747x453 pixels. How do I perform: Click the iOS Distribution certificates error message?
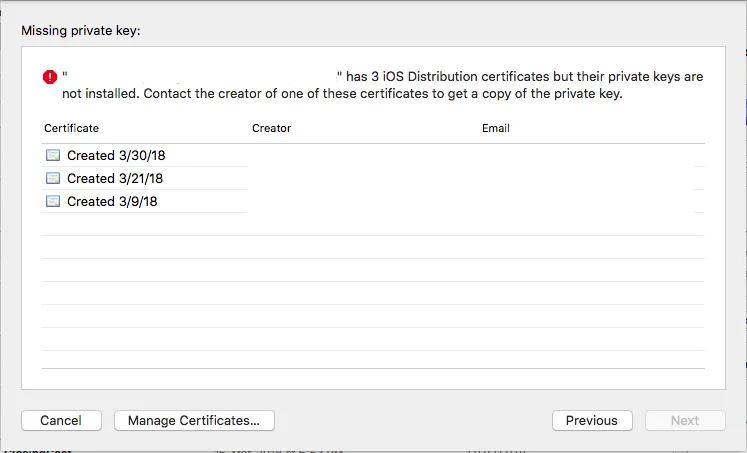click(x=383, y=85)
